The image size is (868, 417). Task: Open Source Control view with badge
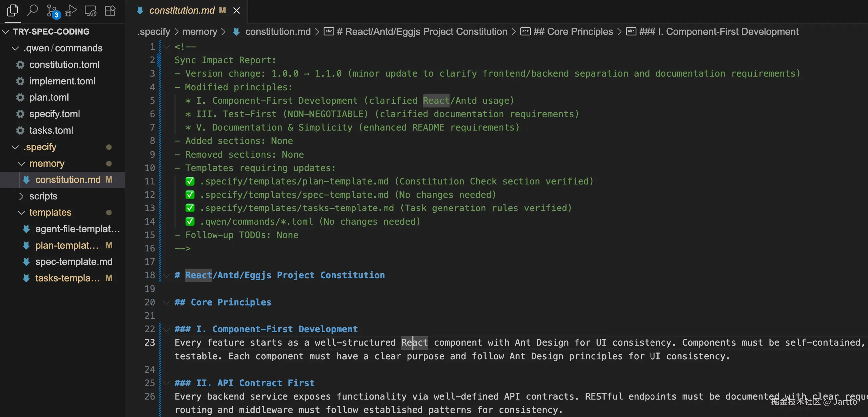click(52, 11)
